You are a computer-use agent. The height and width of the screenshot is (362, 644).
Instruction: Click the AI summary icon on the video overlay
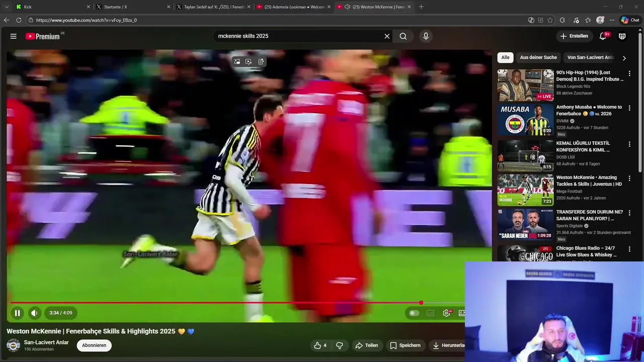point(261,61)
